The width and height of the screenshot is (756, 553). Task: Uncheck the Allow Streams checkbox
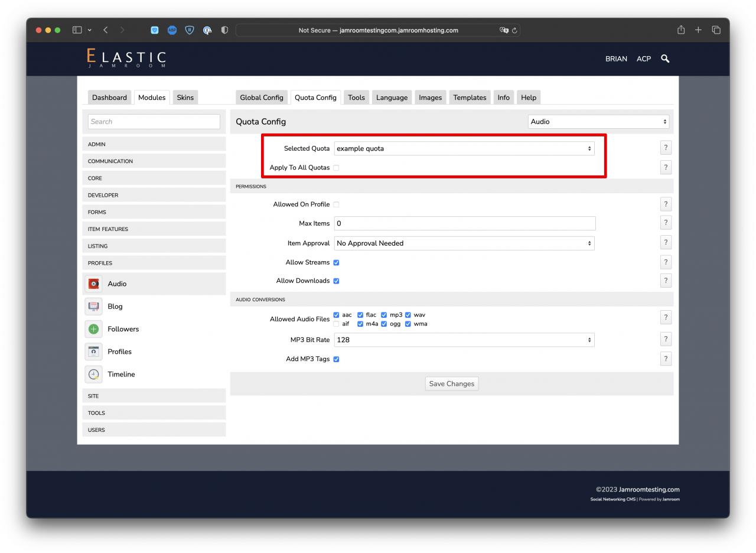[x=336, y=262]
